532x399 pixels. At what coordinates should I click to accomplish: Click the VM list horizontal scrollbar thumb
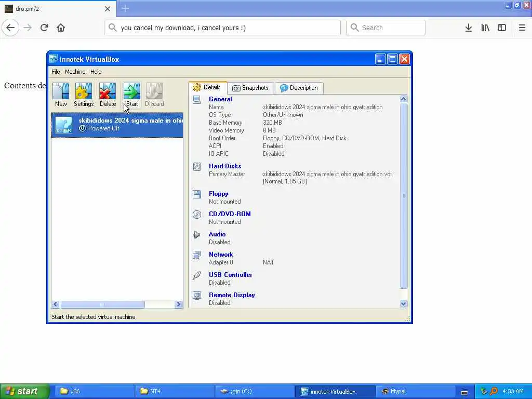pyautogui.click(x=102, y=304)
